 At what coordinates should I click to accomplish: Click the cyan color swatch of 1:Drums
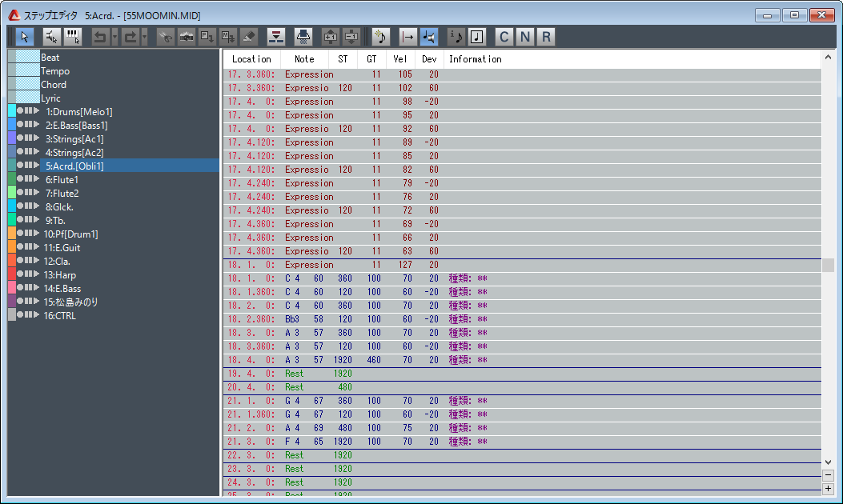point(12,112)
